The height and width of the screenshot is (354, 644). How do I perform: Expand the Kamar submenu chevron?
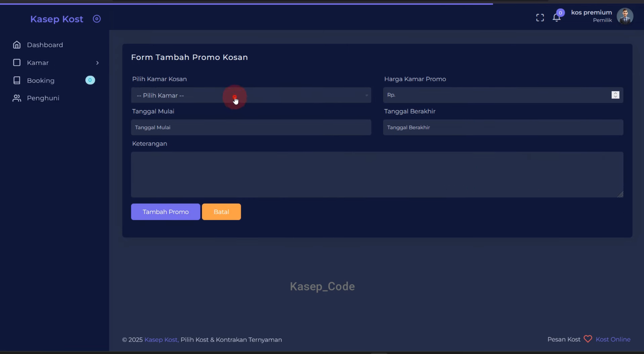point(97,63)
